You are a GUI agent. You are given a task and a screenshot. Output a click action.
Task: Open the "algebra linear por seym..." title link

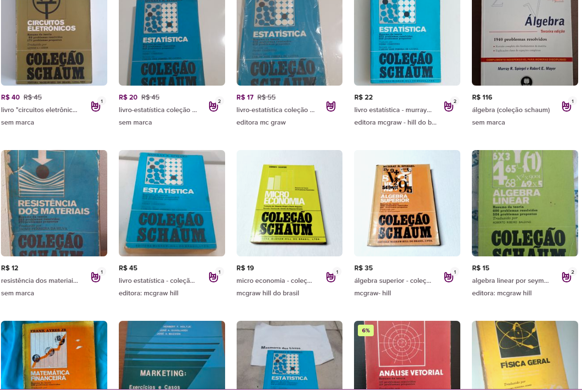pyautogui.click(x=510, y=280)
